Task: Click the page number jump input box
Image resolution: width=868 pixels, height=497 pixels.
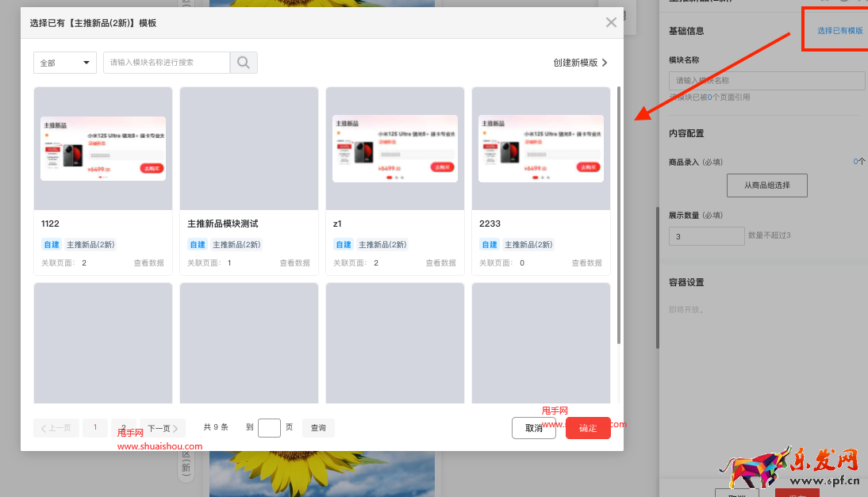Action: point(269,428)
